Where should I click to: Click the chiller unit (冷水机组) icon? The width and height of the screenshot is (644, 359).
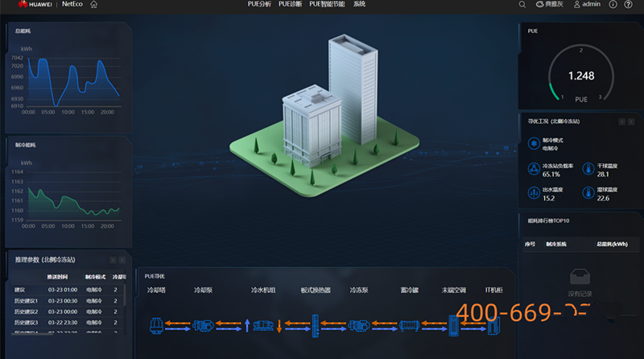click(x=263, y=326)
